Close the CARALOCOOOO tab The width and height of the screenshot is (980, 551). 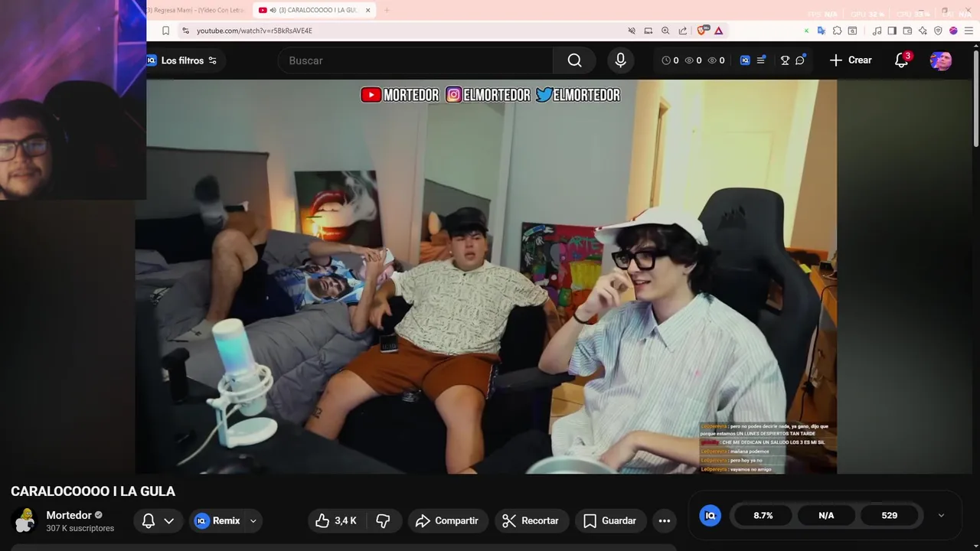tap(367, 10)
